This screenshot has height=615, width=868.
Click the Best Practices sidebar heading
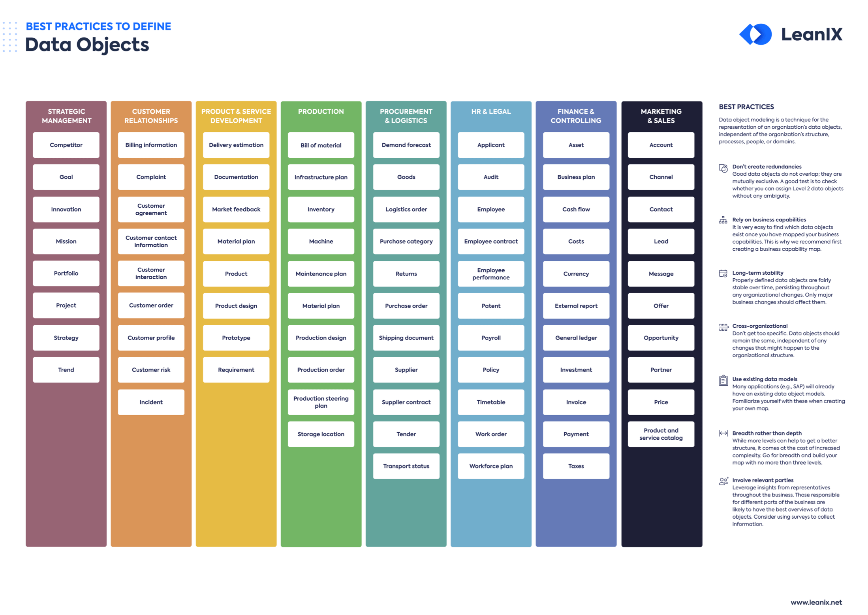[x=746, y=107]
